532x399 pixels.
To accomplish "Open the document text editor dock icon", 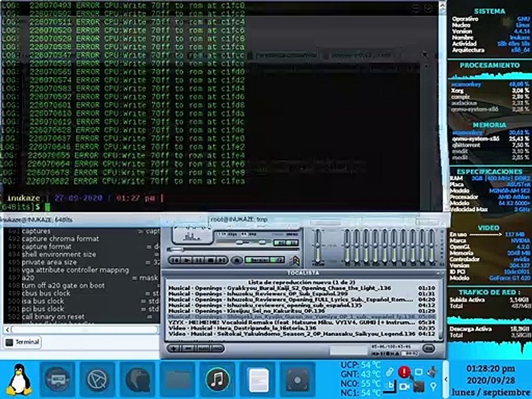I will 258,379.
